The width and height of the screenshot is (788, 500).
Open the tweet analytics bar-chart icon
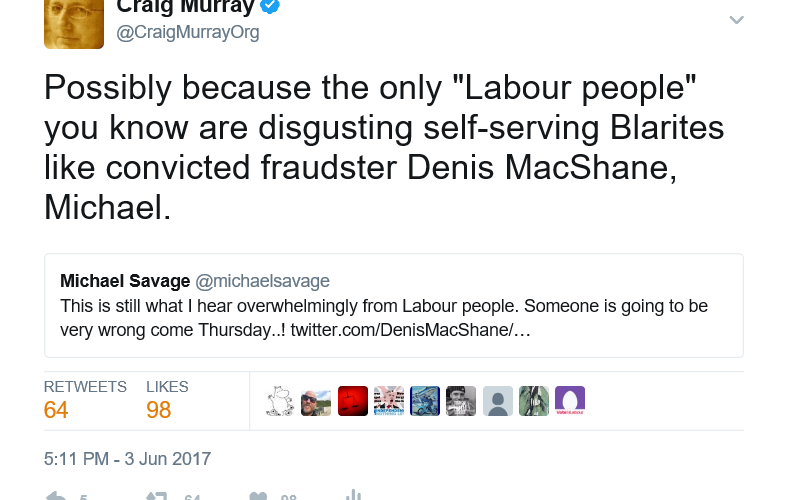click(x=353, y=496)
